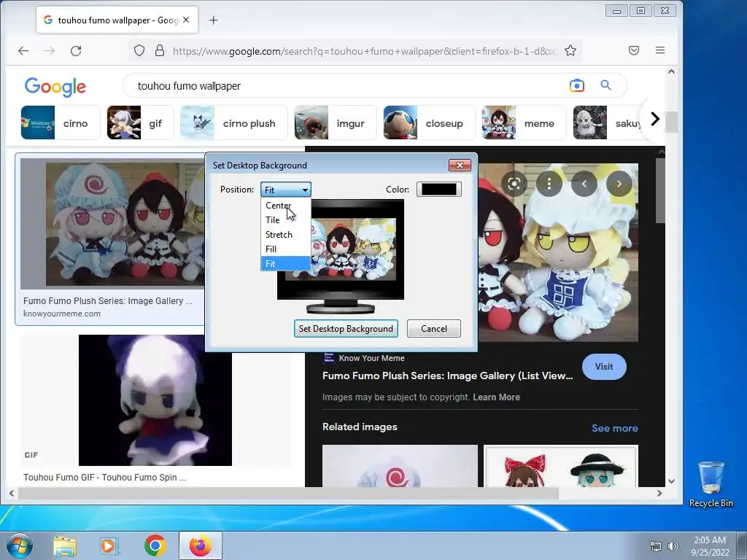Submit search with magnifier icon
747x560 pixels.
pyautogui.click(x=605, y=85)
